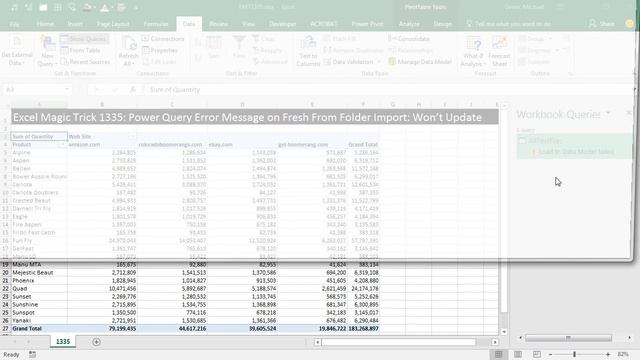This screenshot has width=640, height=360.
Task: Open the Workbook Queries pane options dropdown
Action: (608, 113)
